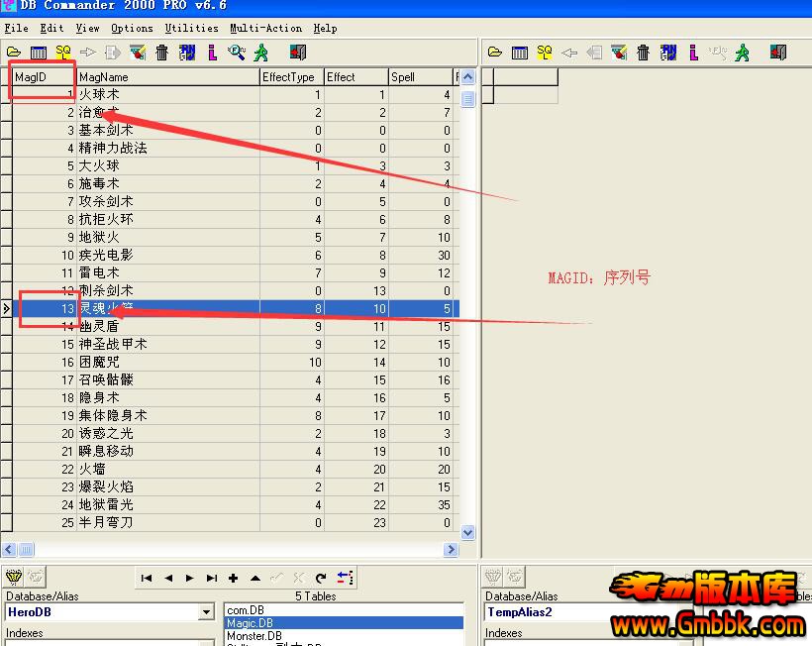Screen dimensions: 812x646
Task: Click the open folder icon in left toolbar
Action: (13, 53)
